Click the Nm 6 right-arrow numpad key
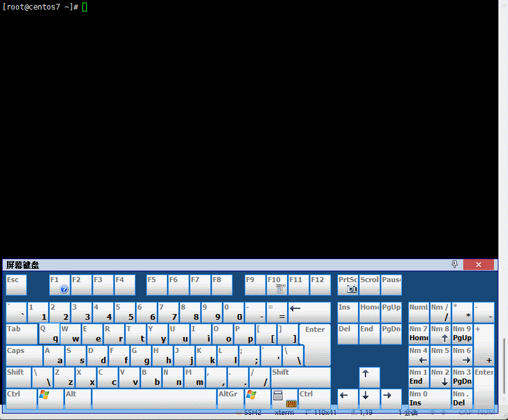Viewport: 508px width, 420px height. [462, 356]
